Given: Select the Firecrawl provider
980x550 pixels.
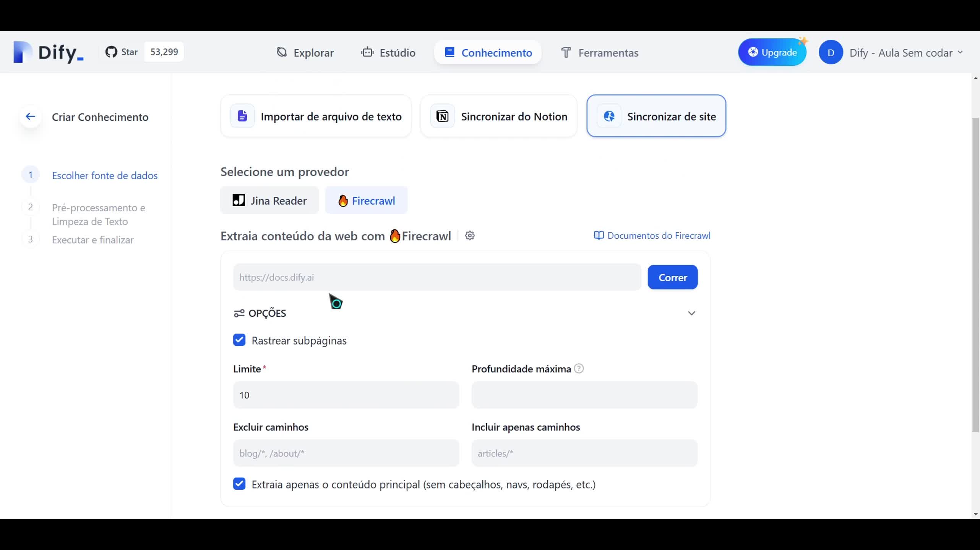Looking at the screenshot, I should [366, 200].
